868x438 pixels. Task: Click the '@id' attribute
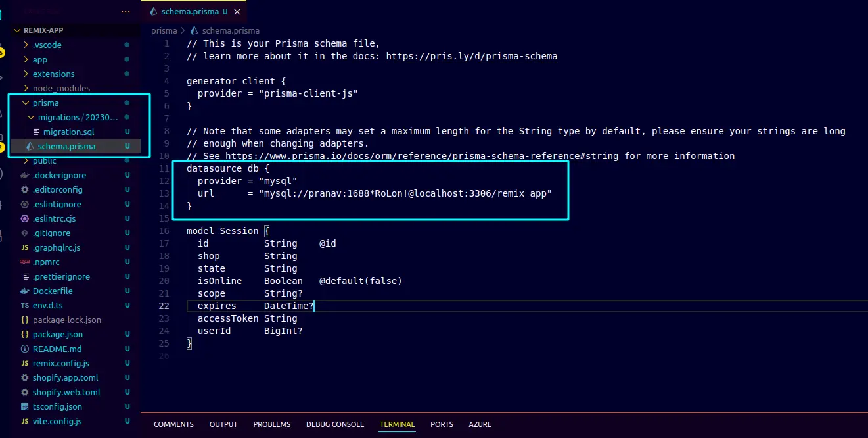click(x=328, y=243)
